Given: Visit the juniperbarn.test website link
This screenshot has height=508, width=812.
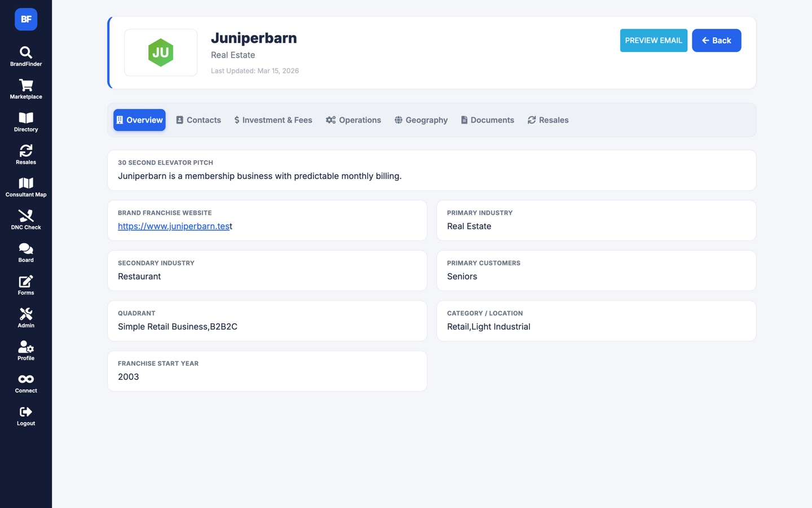Looking at the screenshot, I should (x=175, y=226).
